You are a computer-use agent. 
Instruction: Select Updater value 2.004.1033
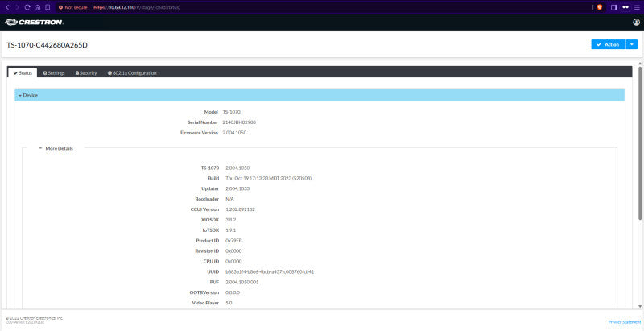pyautogui.click(x=237, y=188)
